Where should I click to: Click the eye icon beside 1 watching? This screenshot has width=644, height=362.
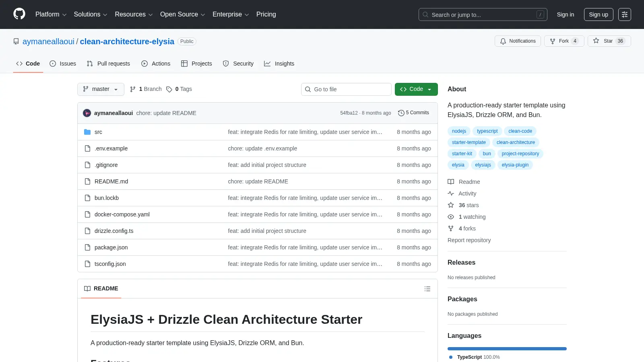(x=451, y=217)
